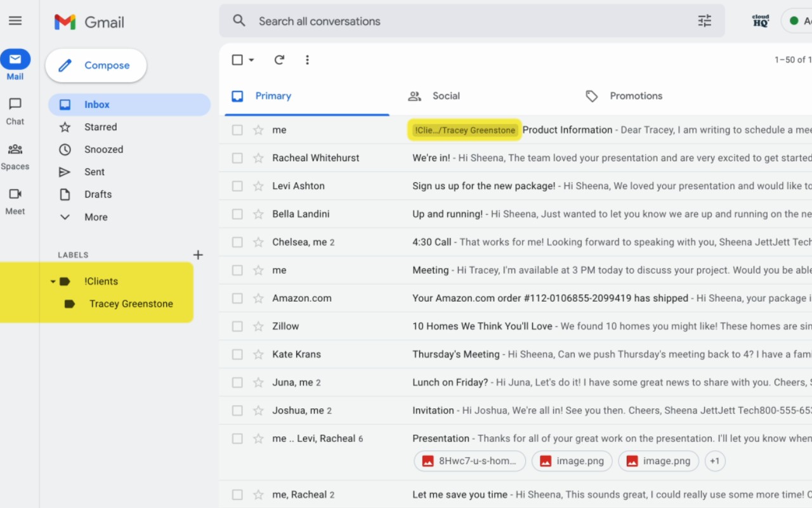Star the Zillow email
This screenshot has height=508, width=812.
point(258,326)
